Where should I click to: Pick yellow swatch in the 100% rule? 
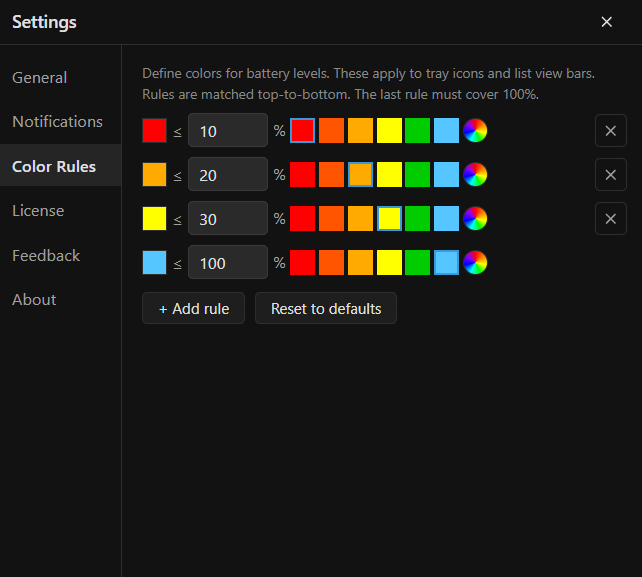pos(389,262)
